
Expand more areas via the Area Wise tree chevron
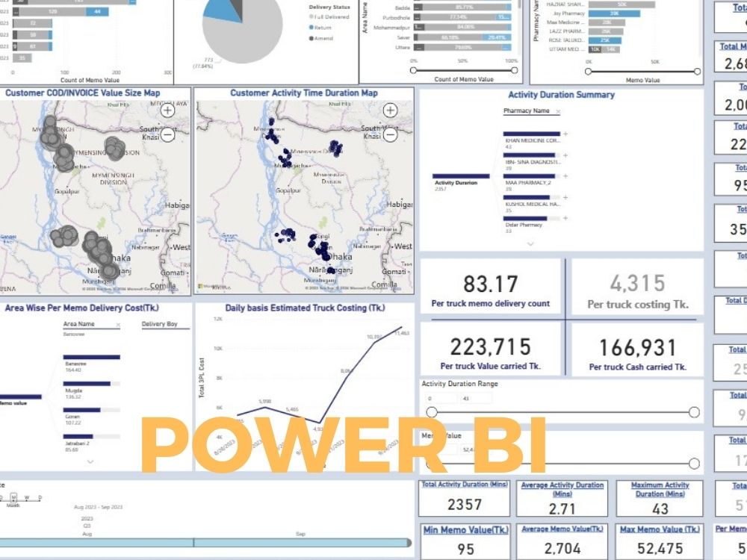click(90, 461)
